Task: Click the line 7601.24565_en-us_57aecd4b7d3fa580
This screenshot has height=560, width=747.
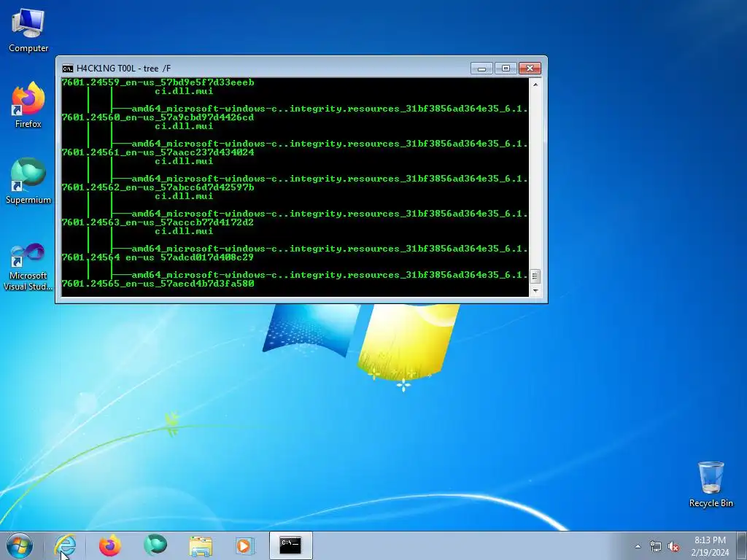Action: 158,284
